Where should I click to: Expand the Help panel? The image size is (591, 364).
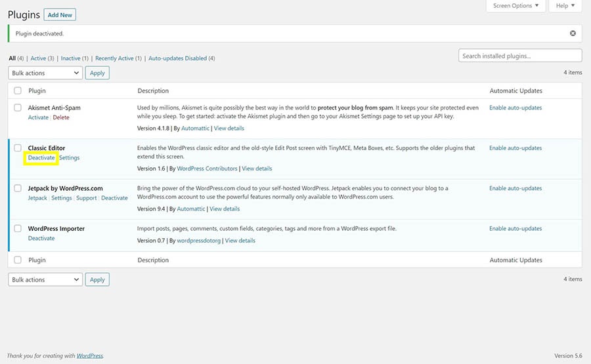[x=565, y=6]
